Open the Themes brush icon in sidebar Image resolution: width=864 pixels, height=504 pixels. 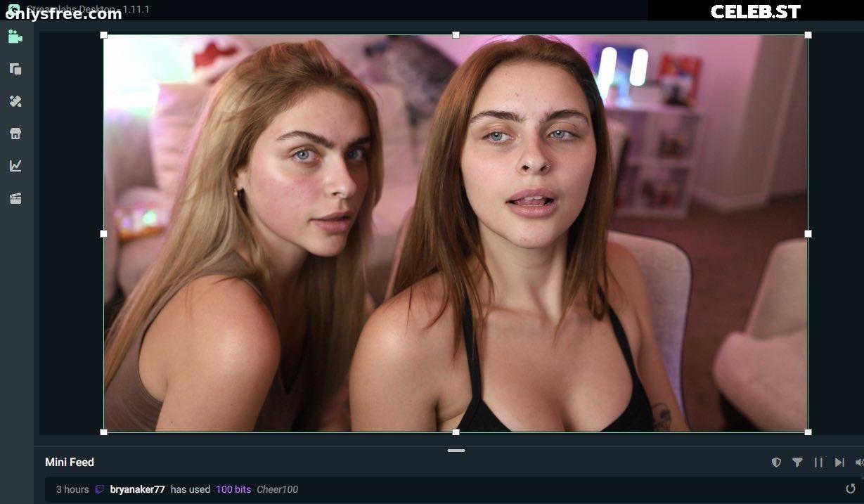coord(15,101)
